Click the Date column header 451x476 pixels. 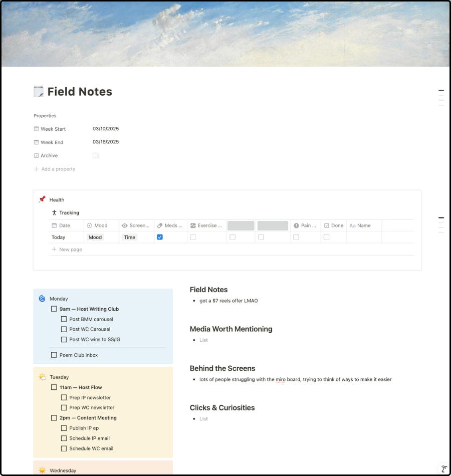coord(66,225)
